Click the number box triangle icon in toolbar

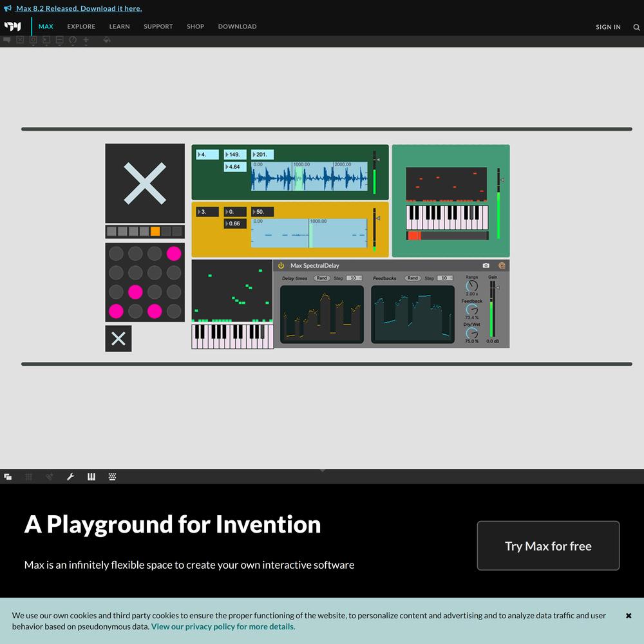click(x=46, y=40)
